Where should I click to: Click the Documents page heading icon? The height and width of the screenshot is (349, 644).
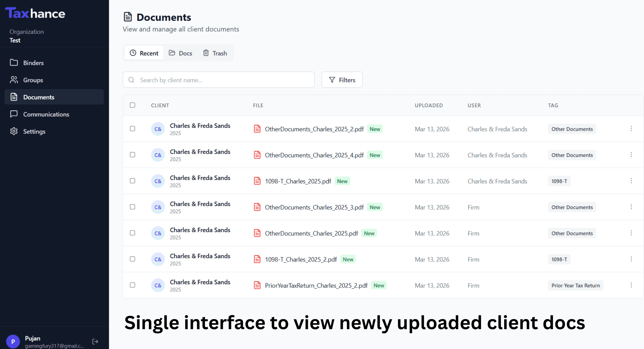pos(128,16)
